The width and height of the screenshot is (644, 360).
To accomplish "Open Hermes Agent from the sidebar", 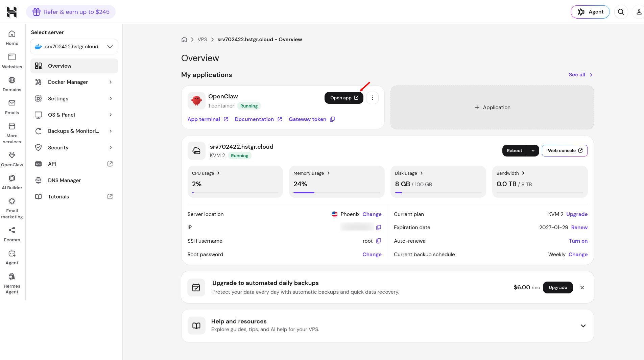I will [x=12, y=283].
